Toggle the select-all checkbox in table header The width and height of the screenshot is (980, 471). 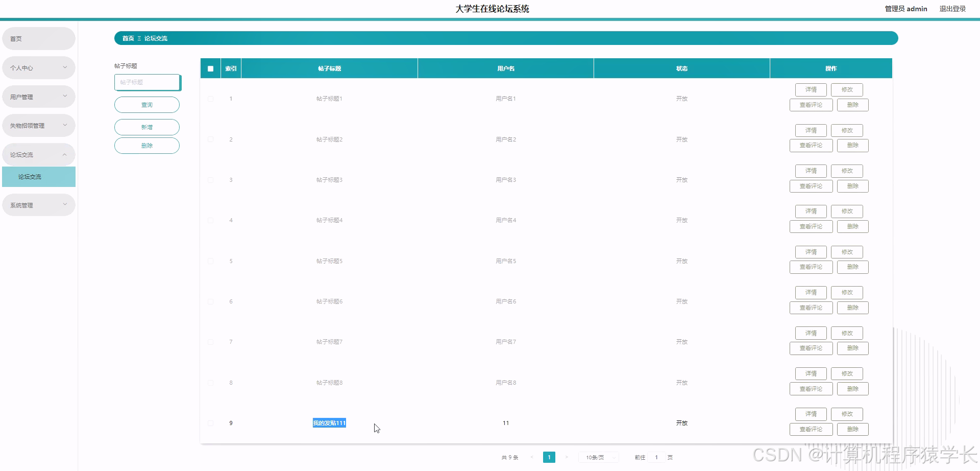coord(210,68)
